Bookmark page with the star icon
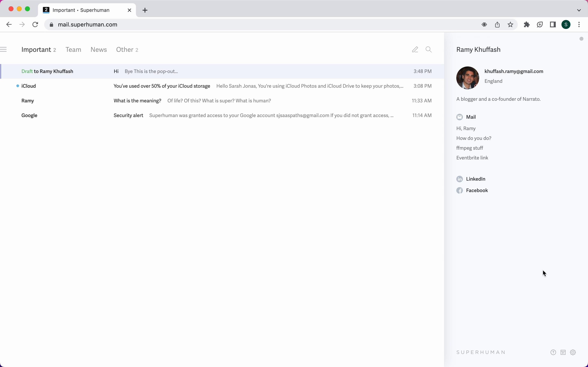The image size is (588, 367). pos(510,24)
